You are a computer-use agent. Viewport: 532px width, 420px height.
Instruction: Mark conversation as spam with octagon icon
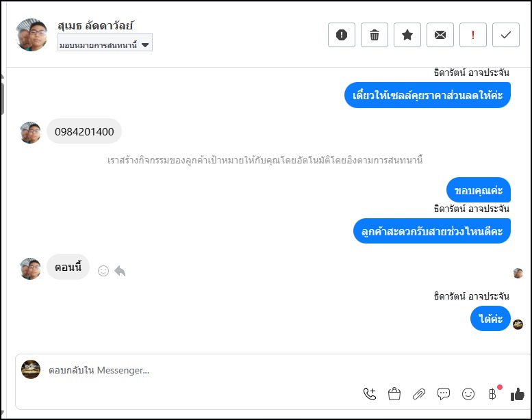tap(342, 35)
